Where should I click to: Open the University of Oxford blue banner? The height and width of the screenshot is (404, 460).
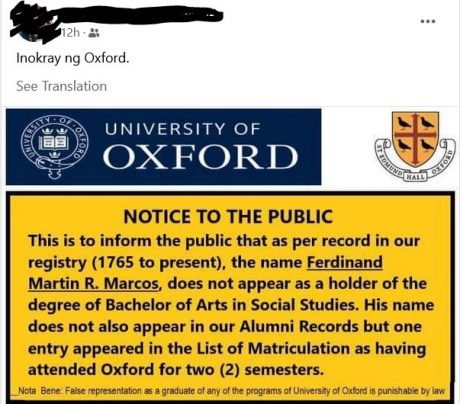(164, 147)
